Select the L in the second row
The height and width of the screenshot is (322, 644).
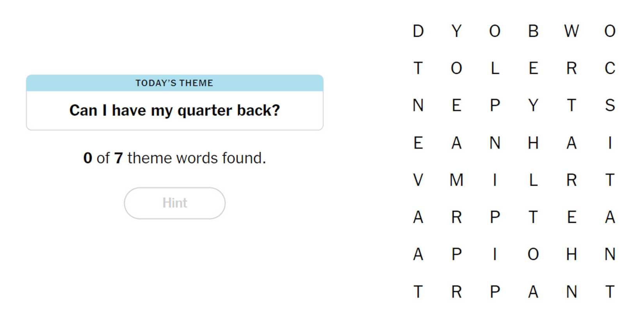click(x=495, y=68)
